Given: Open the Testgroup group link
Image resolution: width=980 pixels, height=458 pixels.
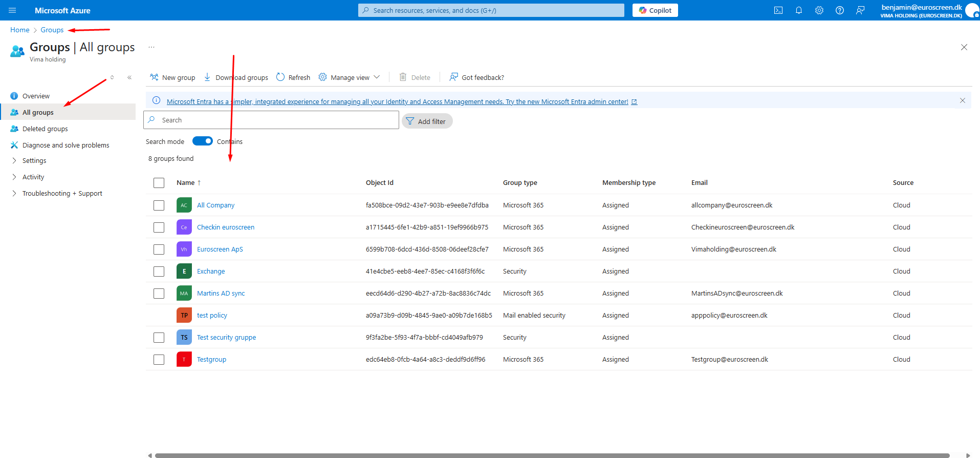Looking at the screenshot, I should point(211,359).
